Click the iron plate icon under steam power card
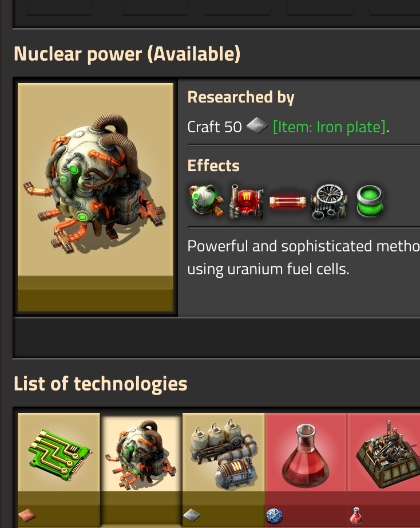Screen dimensions: 420x528 [x=192, y=515]
